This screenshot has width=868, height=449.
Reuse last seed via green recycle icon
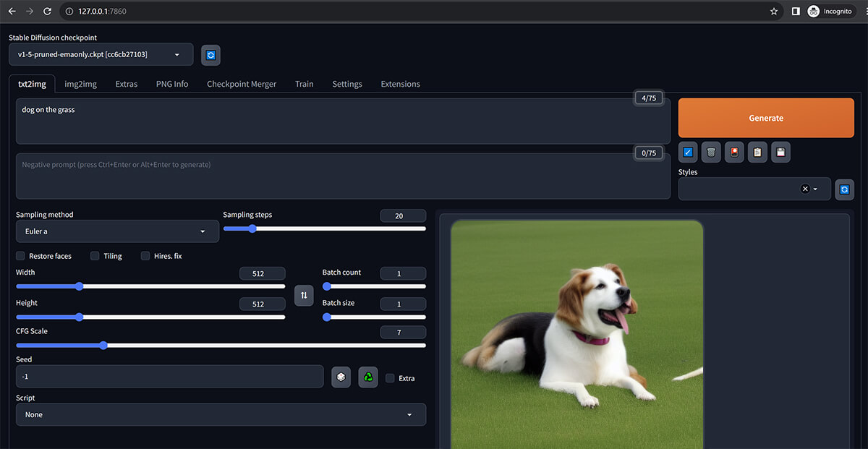pyautogui.click(x=368, y=377)
